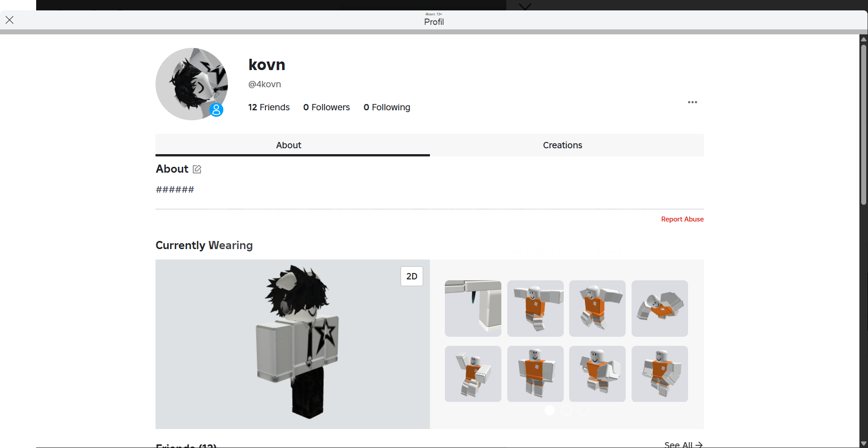View the 0 Following list
The width and height of the screenshot is (868, 448).
tap(387, 107)
